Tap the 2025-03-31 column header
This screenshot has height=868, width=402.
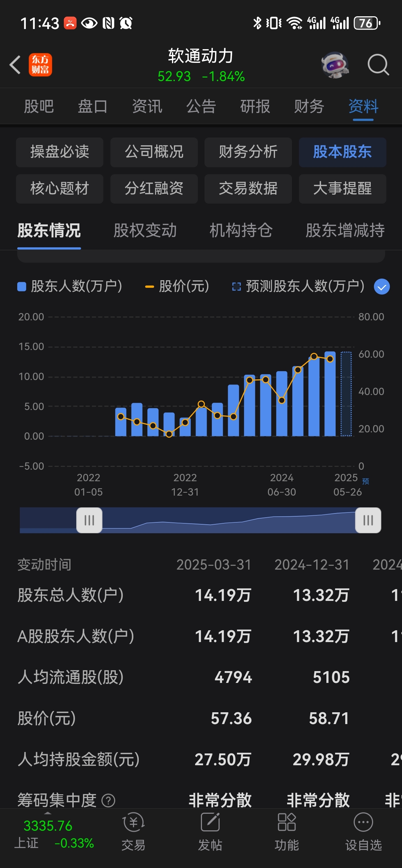click(x=214, y=565)
